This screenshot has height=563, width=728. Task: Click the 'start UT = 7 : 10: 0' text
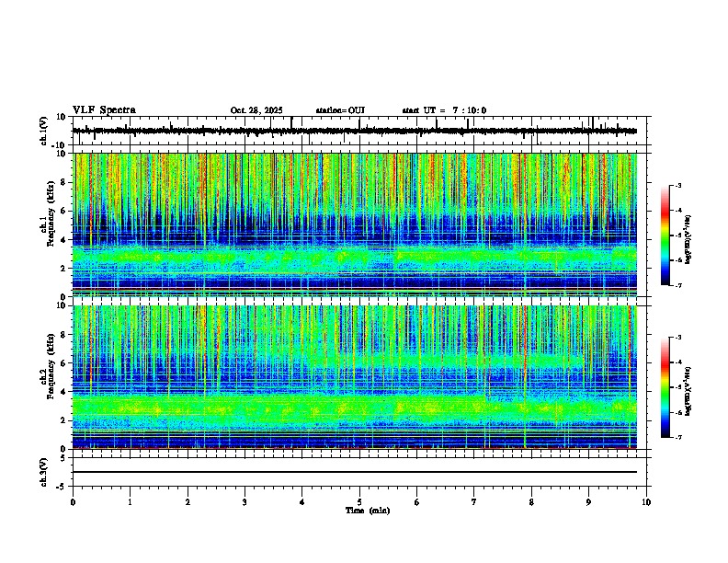(444, 110)
